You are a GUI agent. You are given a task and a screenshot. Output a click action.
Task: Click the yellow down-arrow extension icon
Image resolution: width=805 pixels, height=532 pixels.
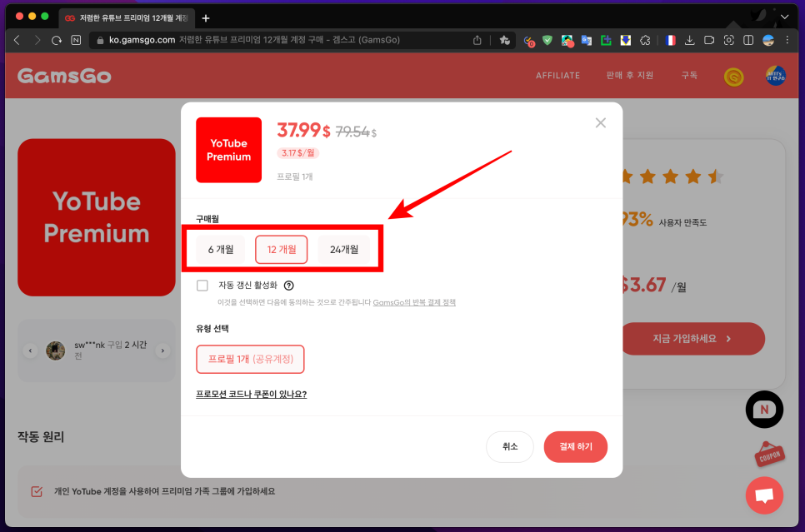coord(625,40)
